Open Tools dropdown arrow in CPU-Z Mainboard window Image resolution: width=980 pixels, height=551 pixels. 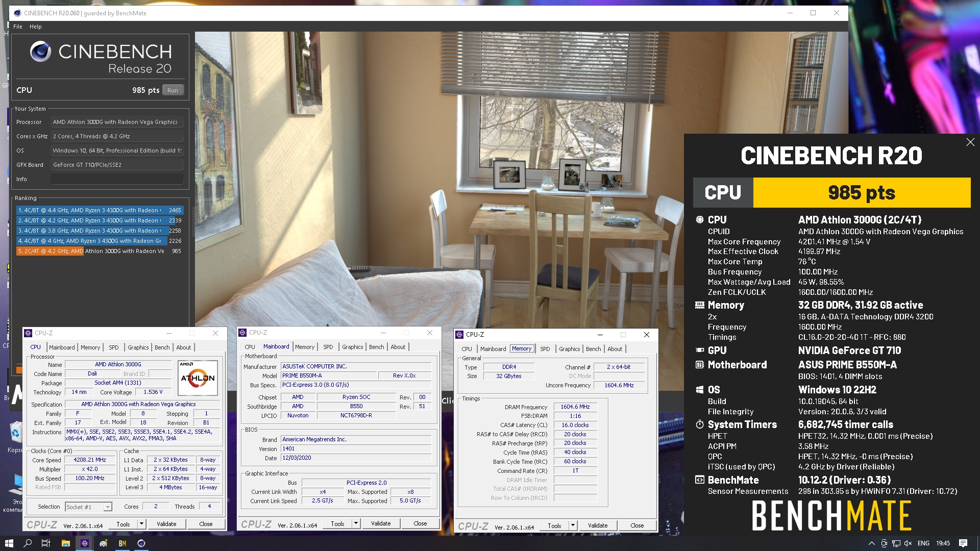pyautogui.click(x=356, y=523)
